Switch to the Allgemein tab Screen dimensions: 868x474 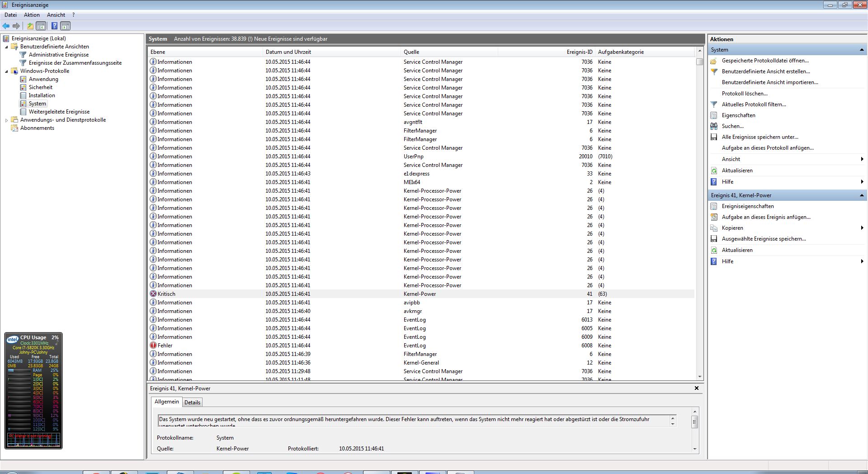pos(167,402)
